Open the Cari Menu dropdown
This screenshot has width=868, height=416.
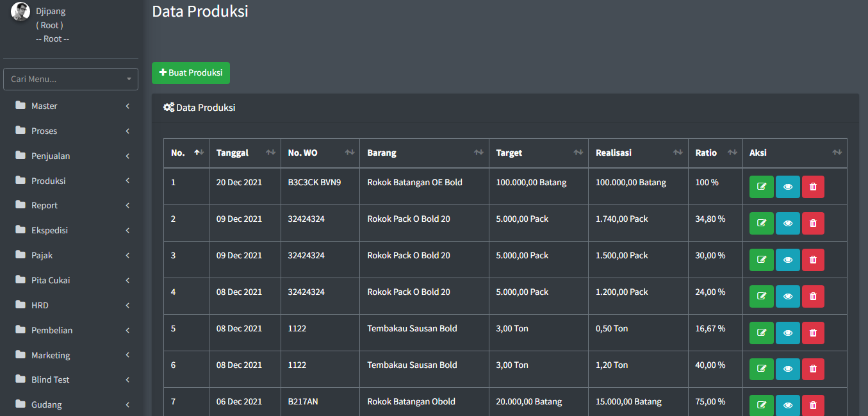(x=70, y=79)
